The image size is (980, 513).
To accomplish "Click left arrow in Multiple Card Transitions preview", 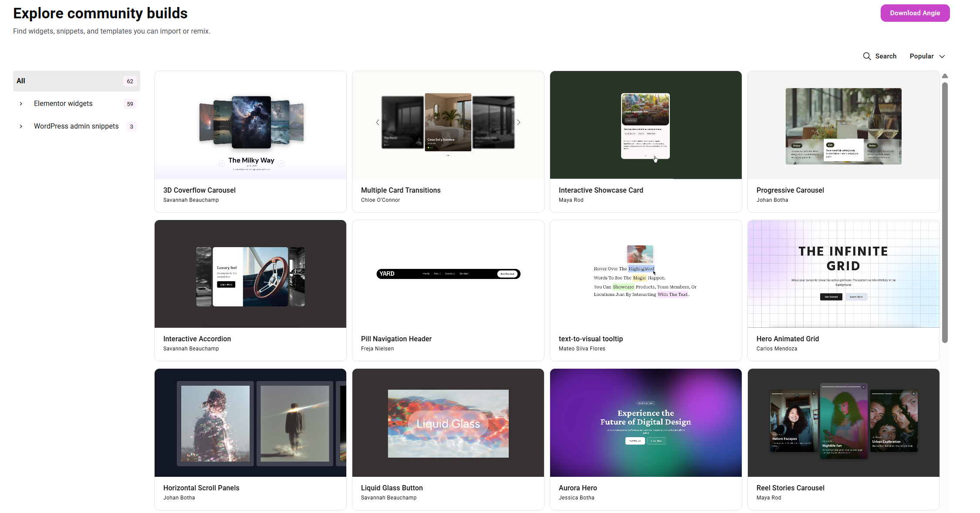I will pyautogui.click(x=378, y=122).
